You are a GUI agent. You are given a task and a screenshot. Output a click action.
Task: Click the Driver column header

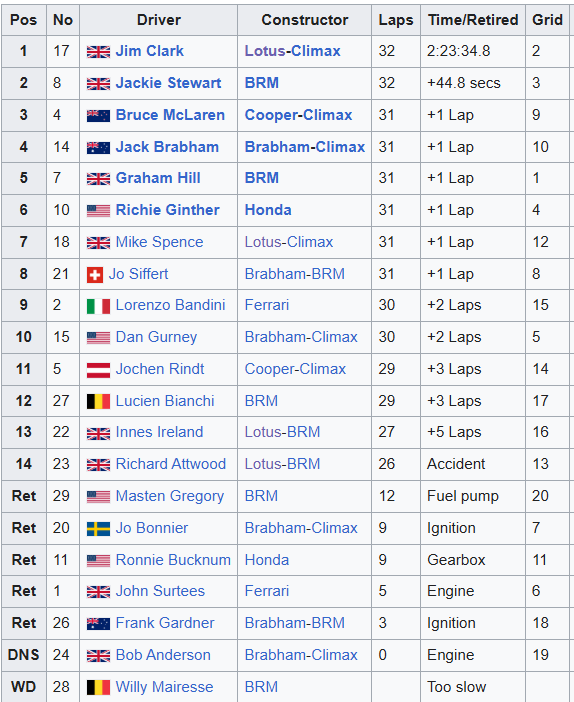[x=158, y=20]
